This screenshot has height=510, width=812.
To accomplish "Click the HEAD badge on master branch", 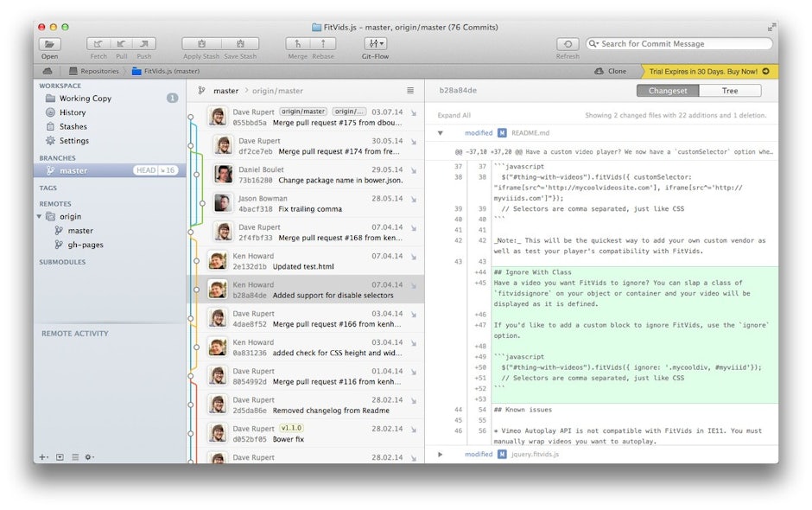I will [x=146, y=170].
